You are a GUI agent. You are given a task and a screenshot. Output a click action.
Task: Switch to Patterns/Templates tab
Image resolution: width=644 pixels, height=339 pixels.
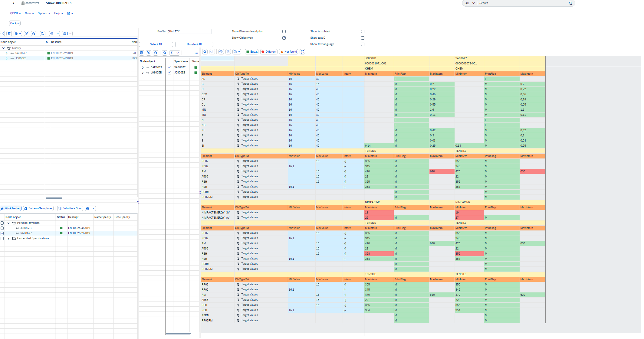pos(38,208)
